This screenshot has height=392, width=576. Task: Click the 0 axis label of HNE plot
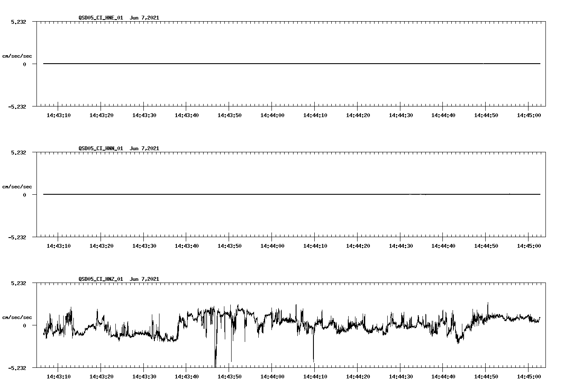[25, 64]
